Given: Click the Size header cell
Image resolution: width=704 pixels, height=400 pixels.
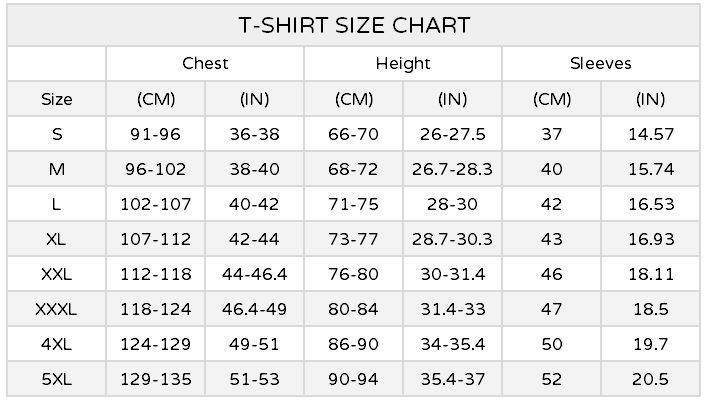Looking at the screenshot, I should [x=57, y=99].
